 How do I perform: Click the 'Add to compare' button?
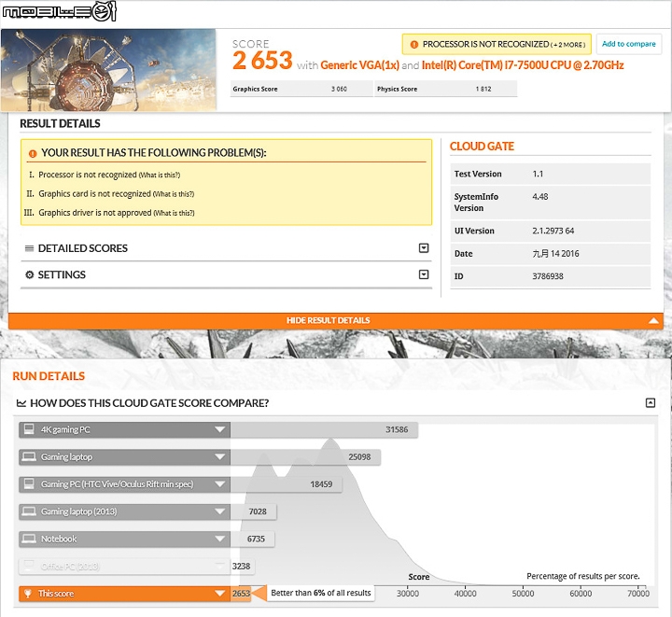[x=629, y=44]
